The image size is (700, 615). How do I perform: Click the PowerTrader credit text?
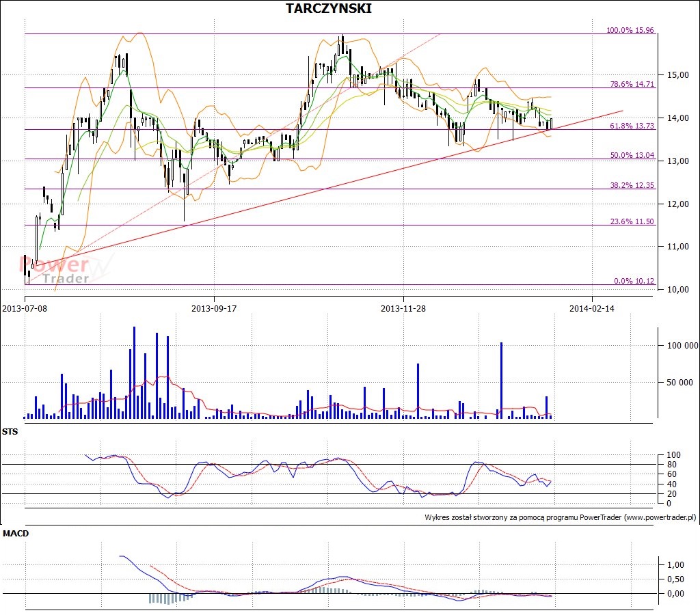click(561, 517)
